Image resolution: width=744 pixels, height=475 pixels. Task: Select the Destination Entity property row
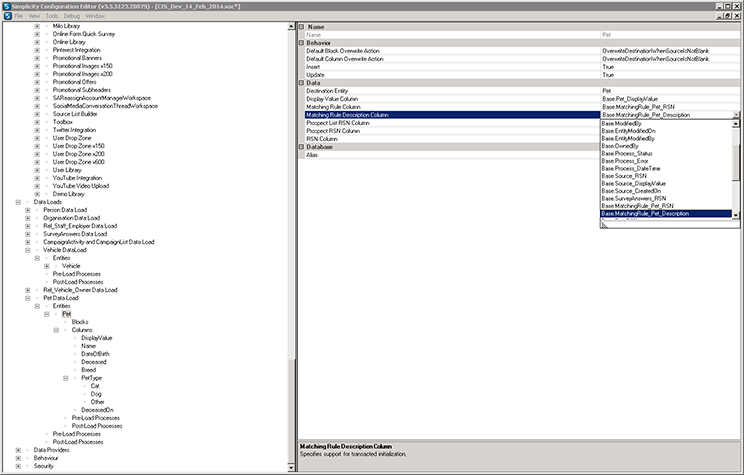pos(522,91)
